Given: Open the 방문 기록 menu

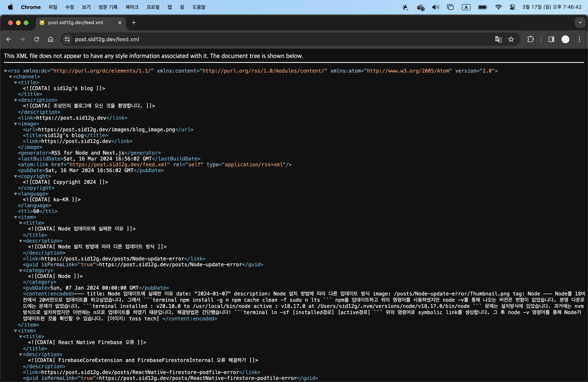Looking at the screenshot, I should 108,7.
